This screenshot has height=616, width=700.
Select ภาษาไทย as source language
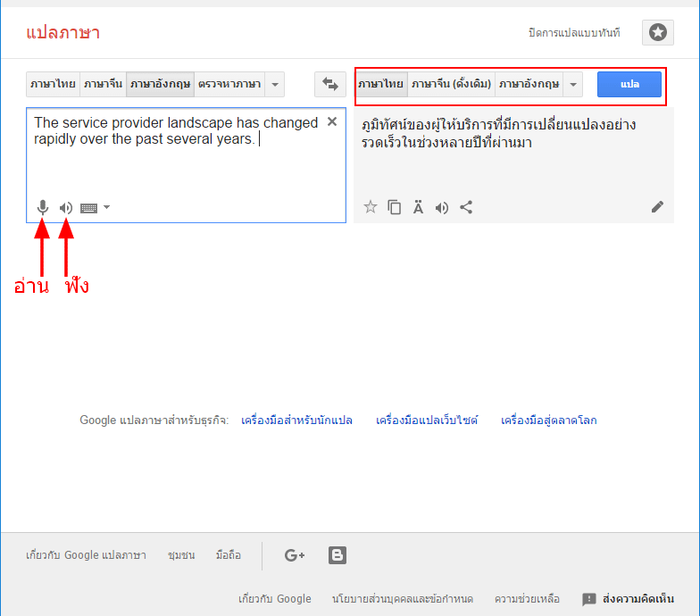click(x=54, y=84)
